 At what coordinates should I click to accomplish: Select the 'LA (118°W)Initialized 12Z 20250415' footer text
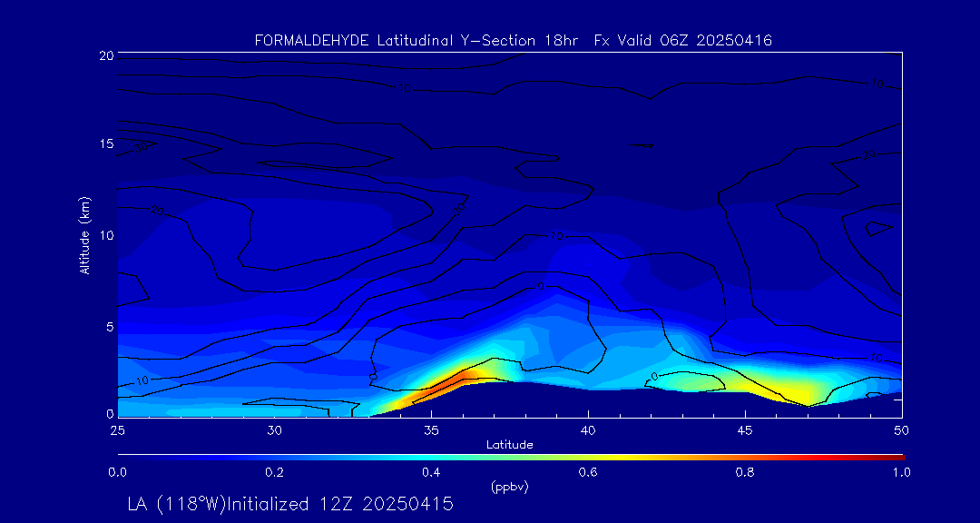point(290,504)
